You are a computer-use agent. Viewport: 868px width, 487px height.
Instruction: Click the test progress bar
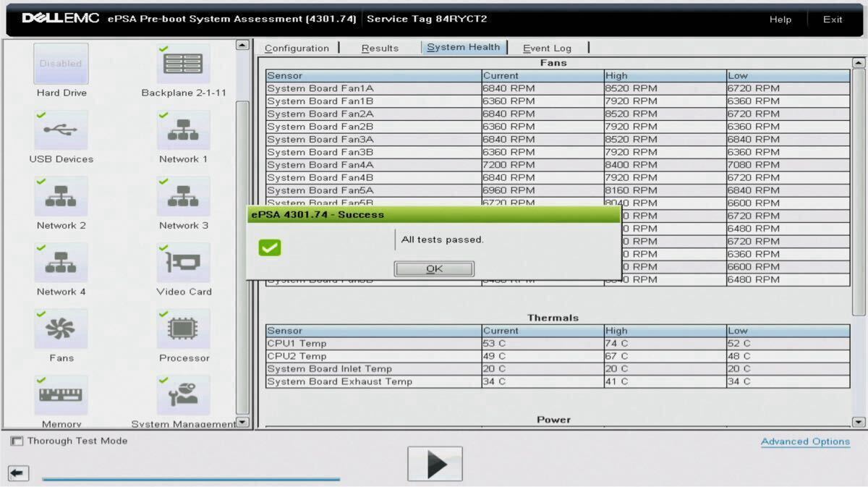point(191,478)
